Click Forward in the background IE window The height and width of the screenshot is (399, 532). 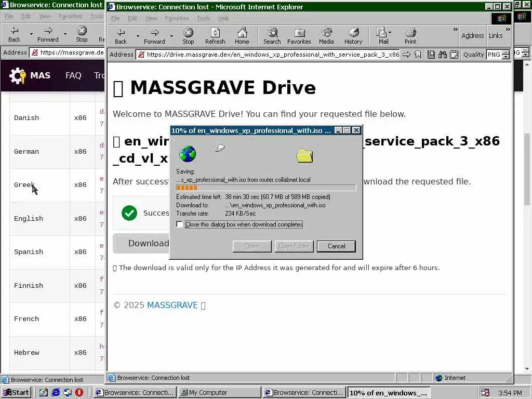48,34
